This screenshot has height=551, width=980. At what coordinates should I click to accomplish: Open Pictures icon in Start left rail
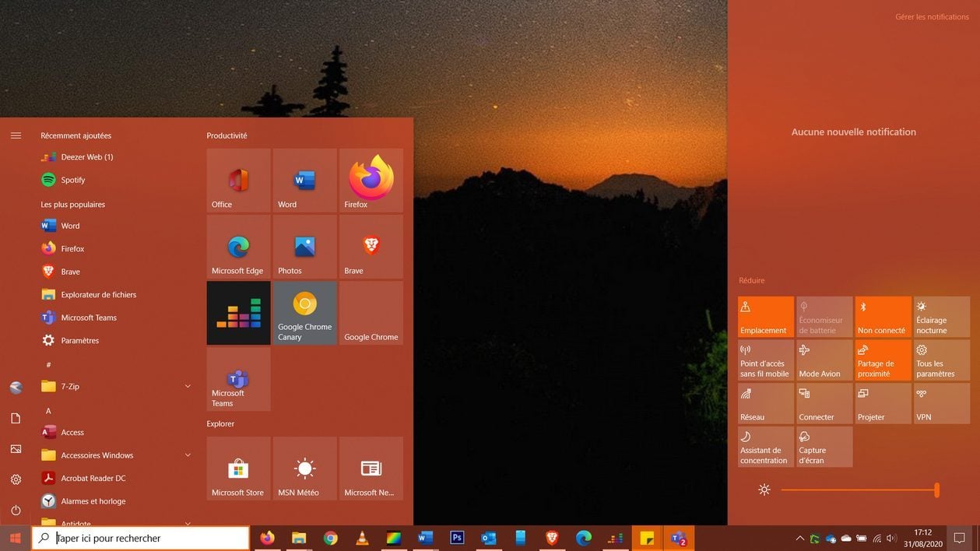16,449
